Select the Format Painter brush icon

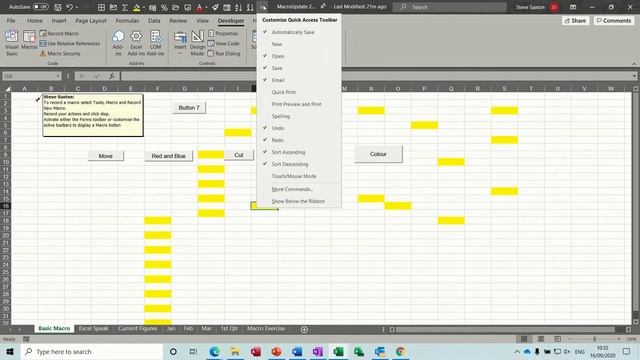215,7
